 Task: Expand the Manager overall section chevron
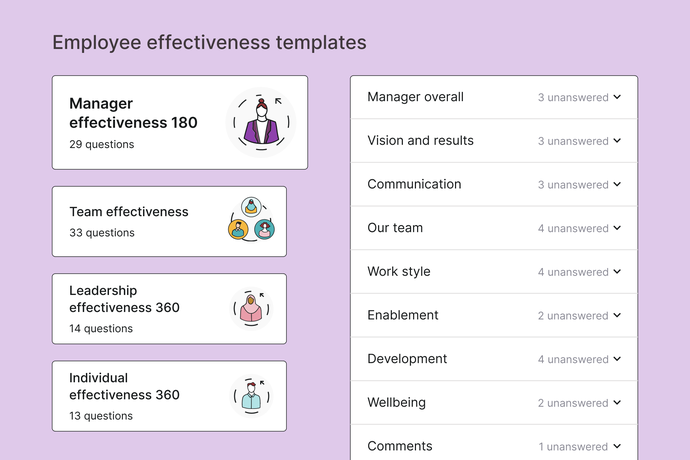tap(617, 97)
